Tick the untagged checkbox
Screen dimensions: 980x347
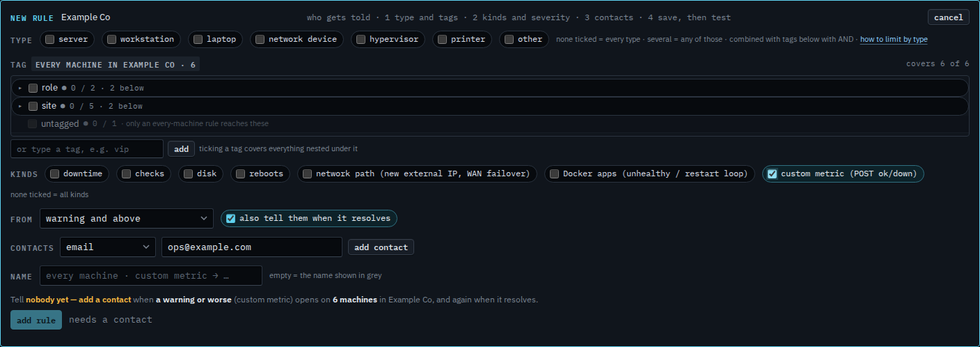(x=33, y=124)
